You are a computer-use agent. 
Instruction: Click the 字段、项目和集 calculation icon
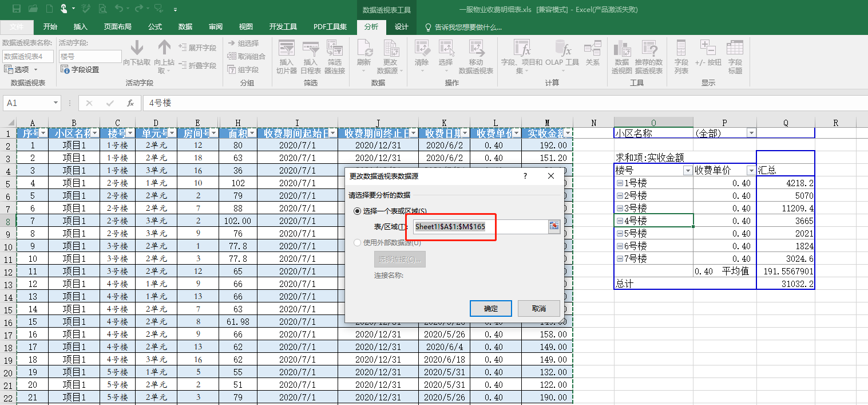(x=522, y=48)
